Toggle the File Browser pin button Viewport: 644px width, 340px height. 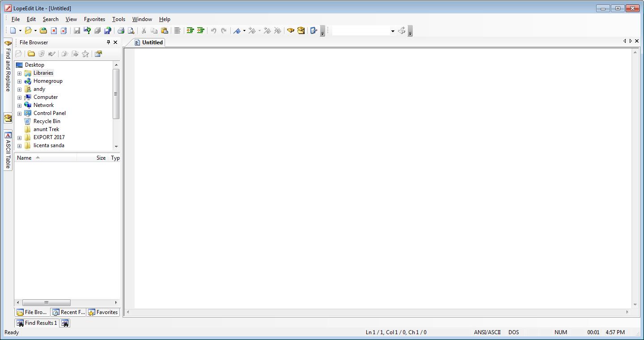[x=107, y=42]
